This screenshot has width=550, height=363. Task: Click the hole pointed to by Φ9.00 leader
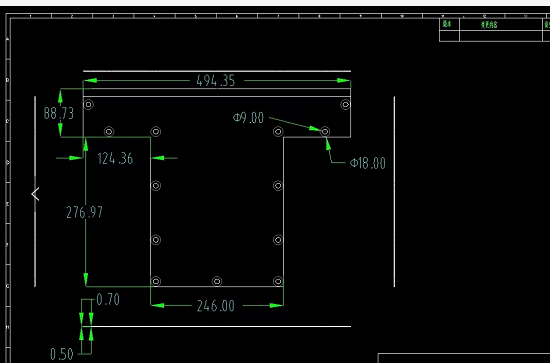[x=325, y=132]
